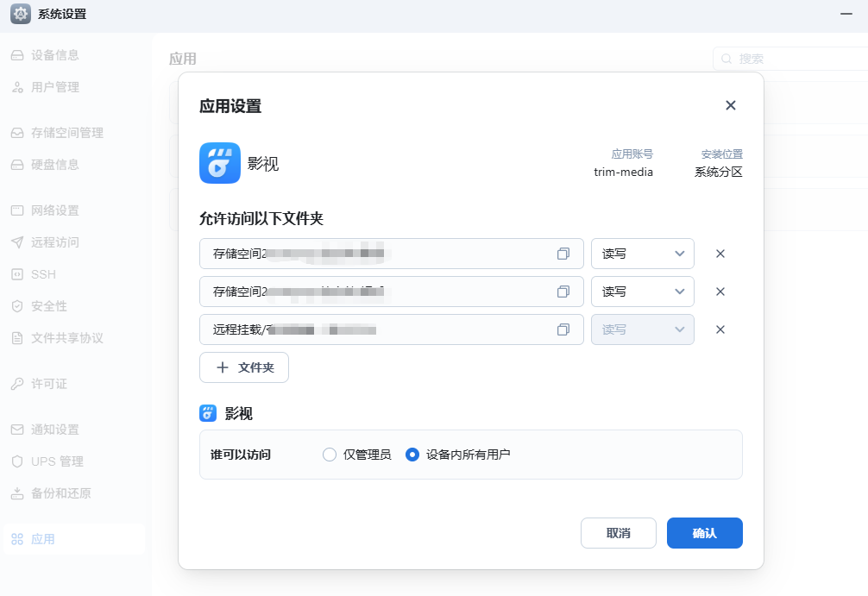
Task: Click inside the 搜索 search field
Action: pos(791,59)
